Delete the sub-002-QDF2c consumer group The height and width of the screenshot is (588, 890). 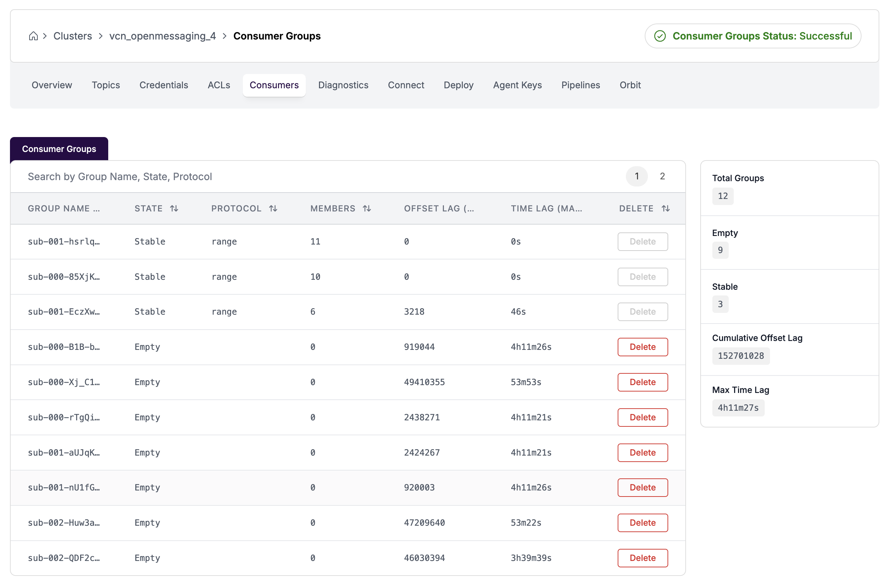tap(642, 558)
